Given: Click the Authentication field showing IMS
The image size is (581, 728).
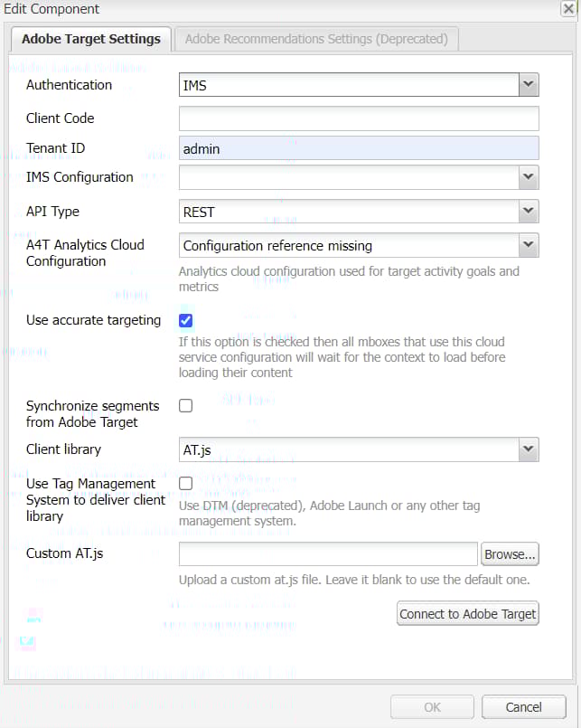Looking at the screenshot, I should click(349, 84).
